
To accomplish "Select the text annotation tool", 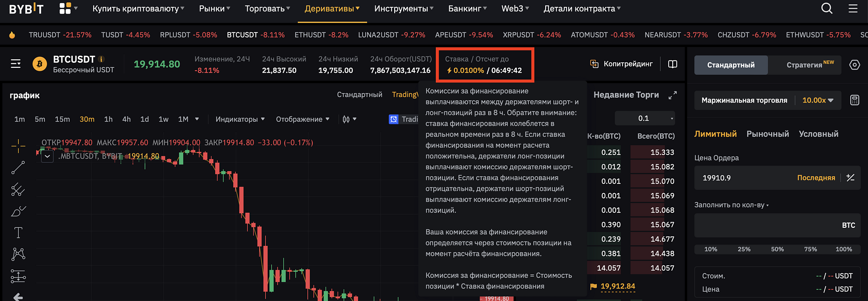I will (18, 232).
